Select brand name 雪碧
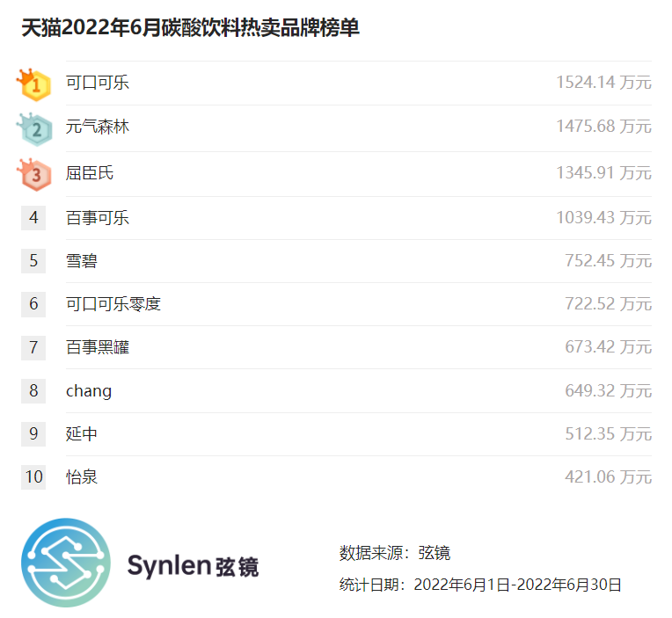 [x=82, y=261]
